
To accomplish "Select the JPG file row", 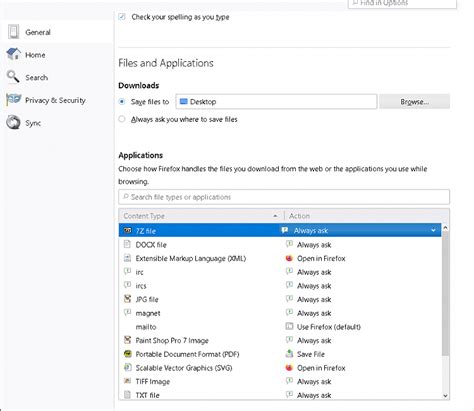I will click(280, 299).
